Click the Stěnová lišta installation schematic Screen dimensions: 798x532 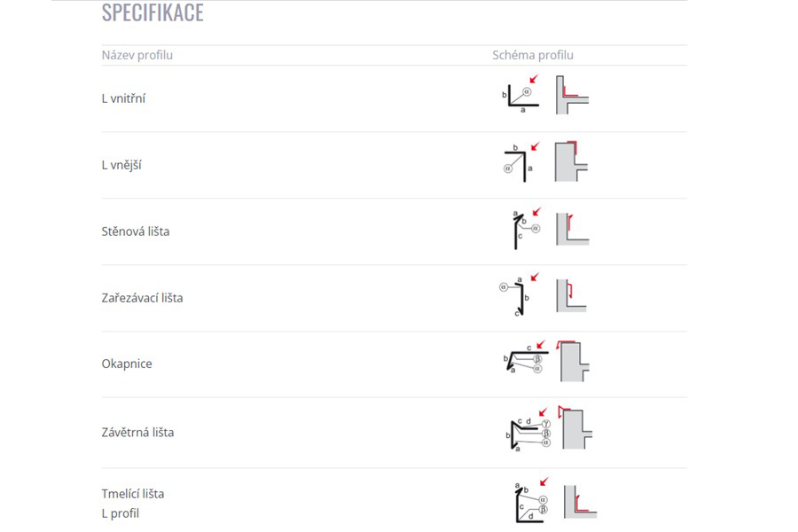click(x=573, y=229)
